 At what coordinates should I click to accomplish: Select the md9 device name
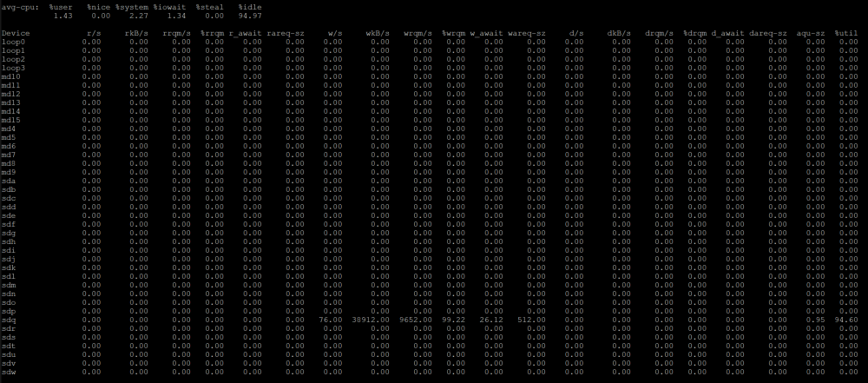(x=9, y=172)
